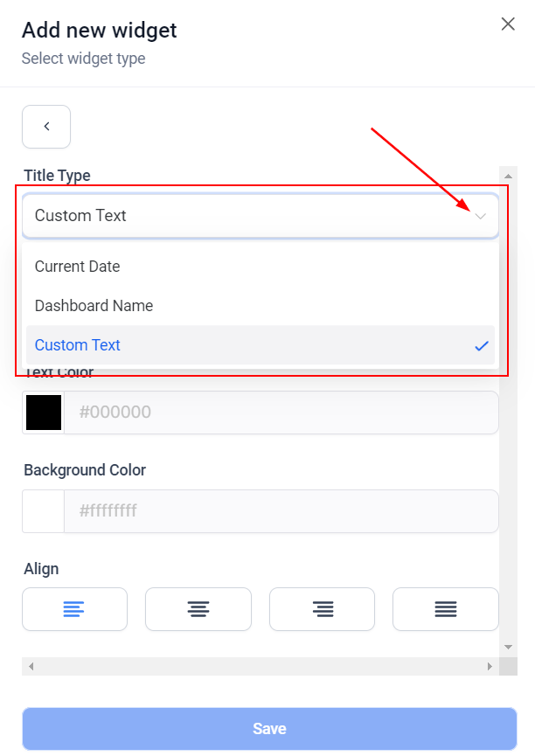Go back using the left chevron button
The height and width of the screenshot is (756, 535).
pos(45,127)
